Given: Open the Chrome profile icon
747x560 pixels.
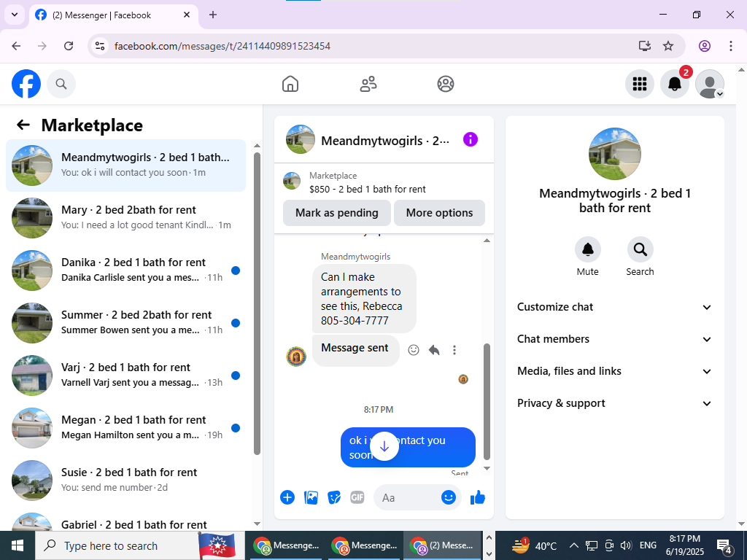Looking at the screenshot, I should (705, 46).
